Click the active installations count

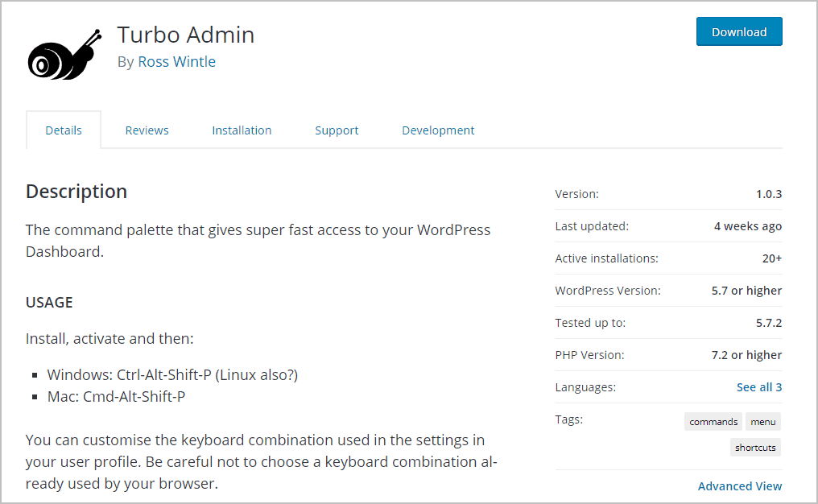pyautogui.click(x=770, y=258)
